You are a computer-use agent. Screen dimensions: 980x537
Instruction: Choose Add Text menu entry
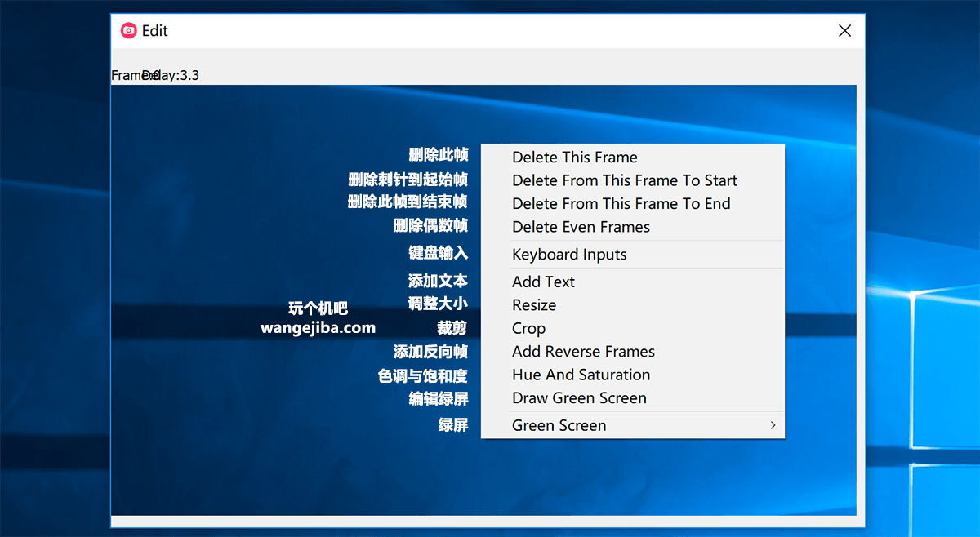pyautogui.click(x=543, y=282)
